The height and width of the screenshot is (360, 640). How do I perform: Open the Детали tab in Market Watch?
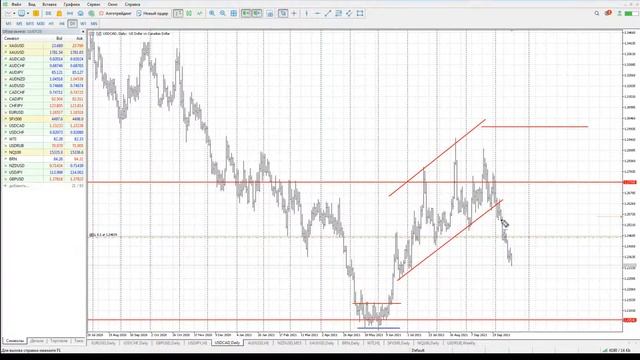[x=37, y=341]
